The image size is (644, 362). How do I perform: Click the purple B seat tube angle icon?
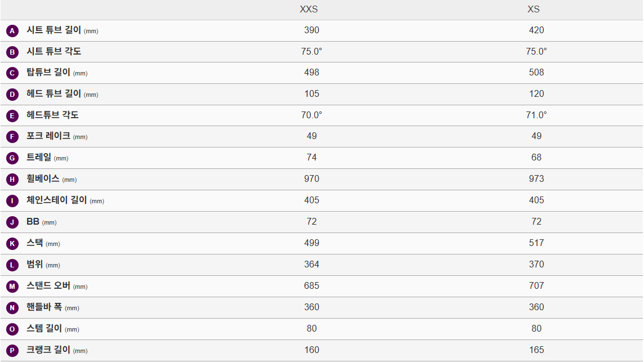(12, 52)
